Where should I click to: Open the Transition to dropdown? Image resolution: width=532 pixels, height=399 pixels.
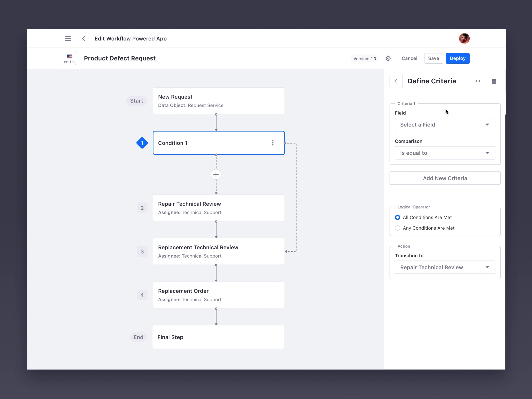click(445, 267)
